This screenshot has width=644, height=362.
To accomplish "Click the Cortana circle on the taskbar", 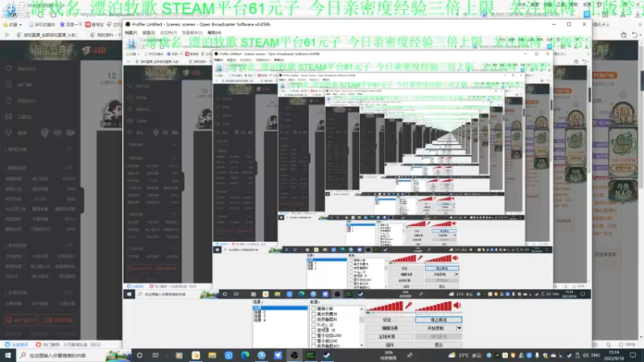I will tap(139, 356).
